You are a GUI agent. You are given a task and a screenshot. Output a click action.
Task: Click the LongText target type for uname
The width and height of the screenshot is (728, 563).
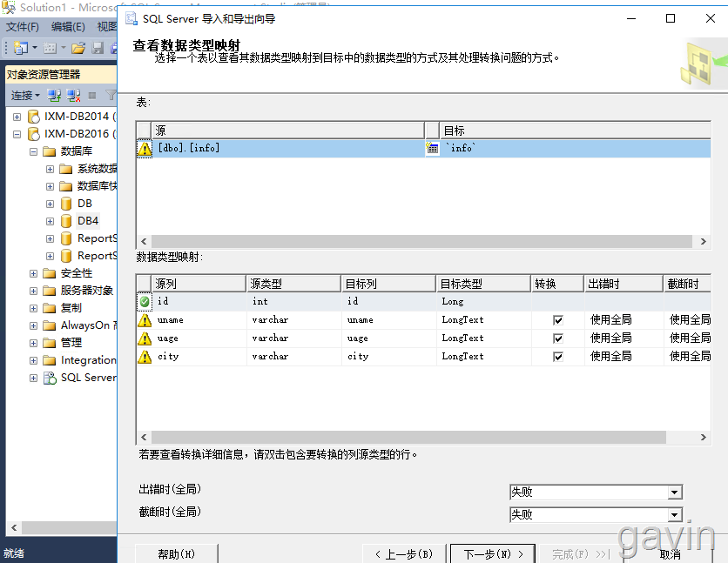tap(463, 320)
